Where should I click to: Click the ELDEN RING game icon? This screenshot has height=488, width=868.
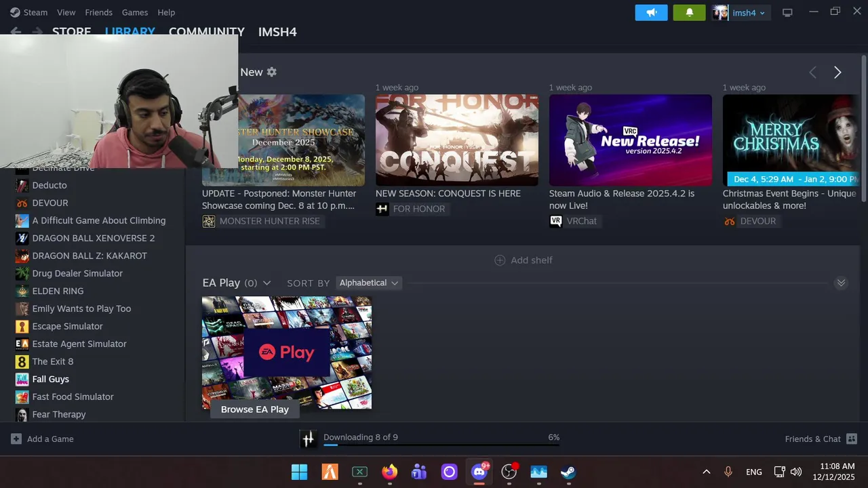22,291
